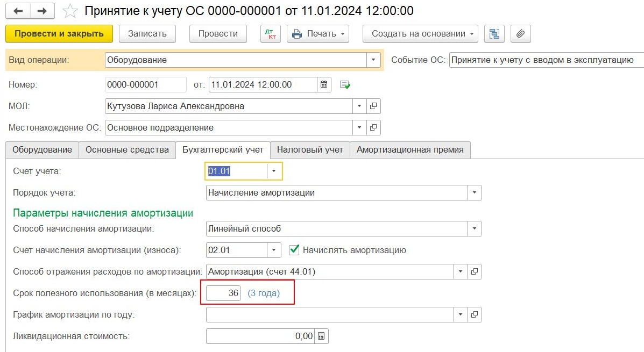644x352 pixels.
Task: Open calculator for Ликвидационная стоимость
Action: pyautogui.click(x=321, y=336)
